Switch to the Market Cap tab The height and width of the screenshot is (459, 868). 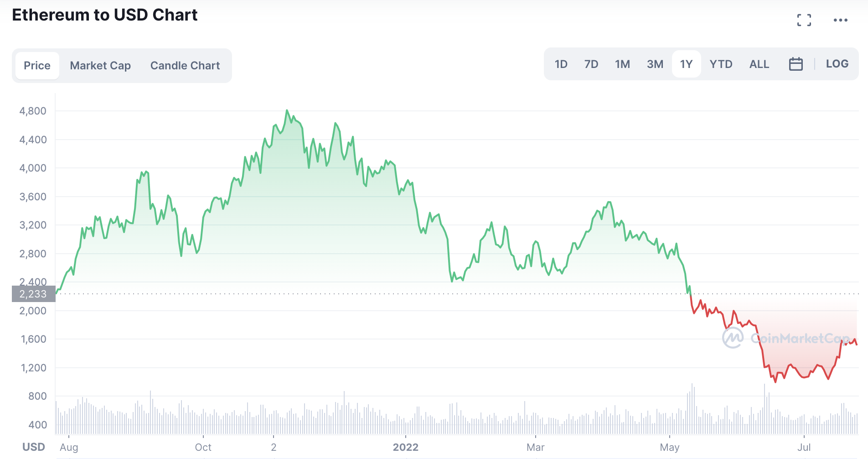pos(100,66)
